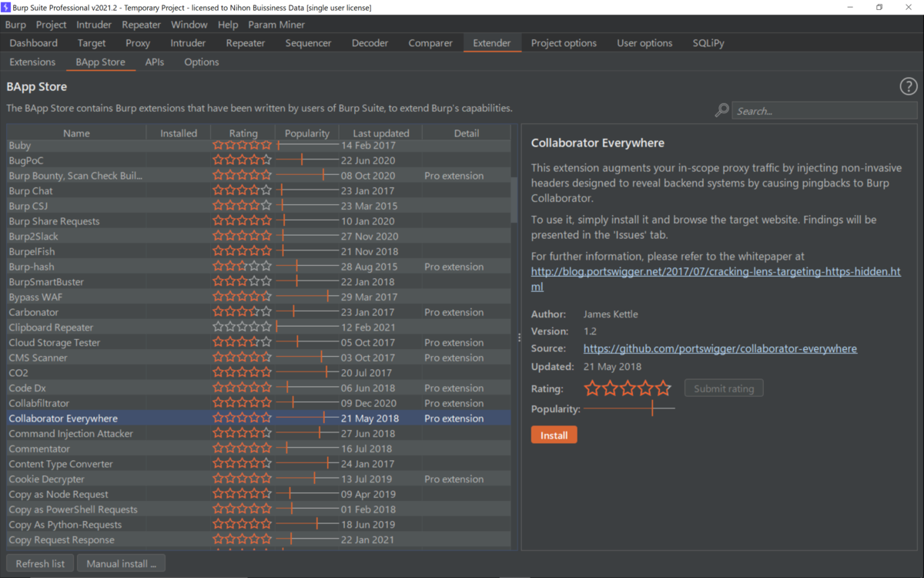Open the Help menu
Viewport: 924px width, 578px height.
(x=228, y=25)
